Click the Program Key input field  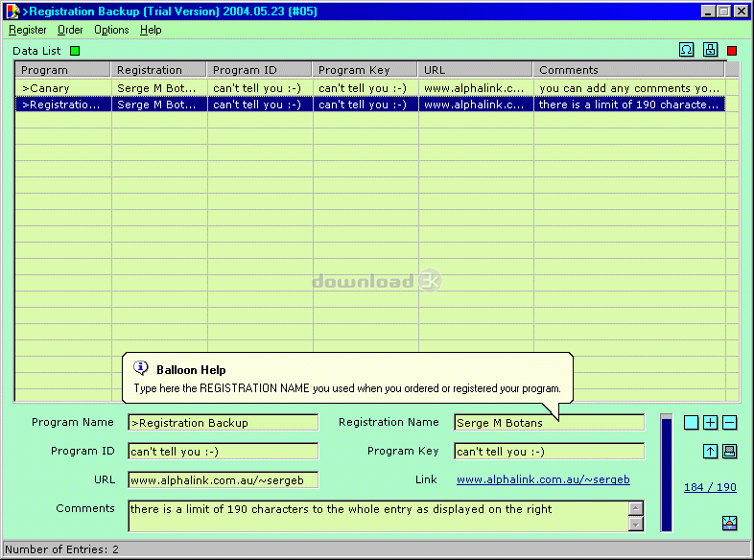[x=549, y=452]
